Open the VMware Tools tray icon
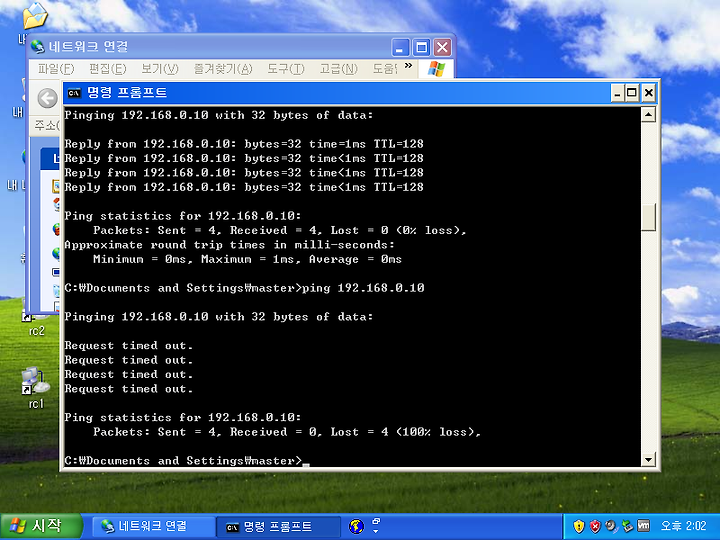Image resolution: width=720 pixels, height=540 pixels. (x=644, y=526)
